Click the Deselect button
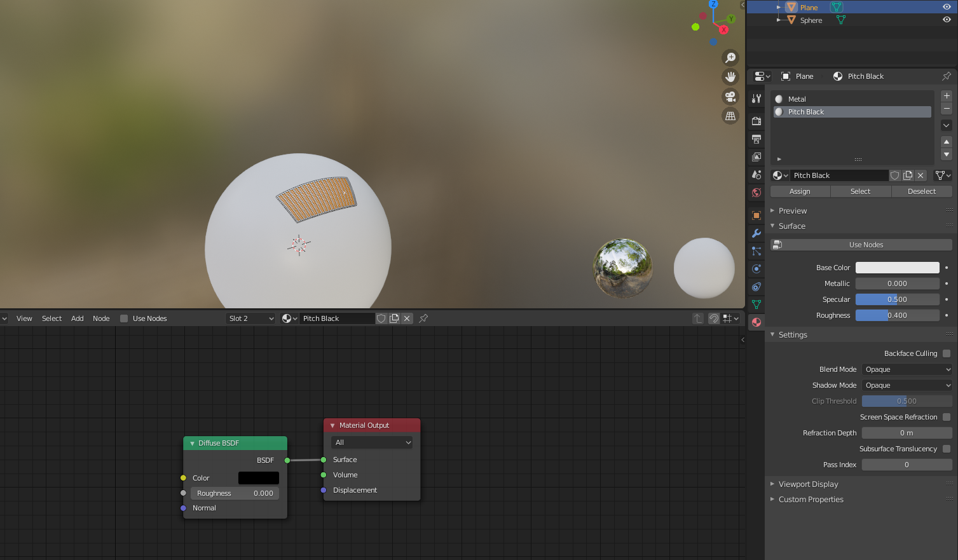Viewport: 958px width, 560px height. pos(922,191)
